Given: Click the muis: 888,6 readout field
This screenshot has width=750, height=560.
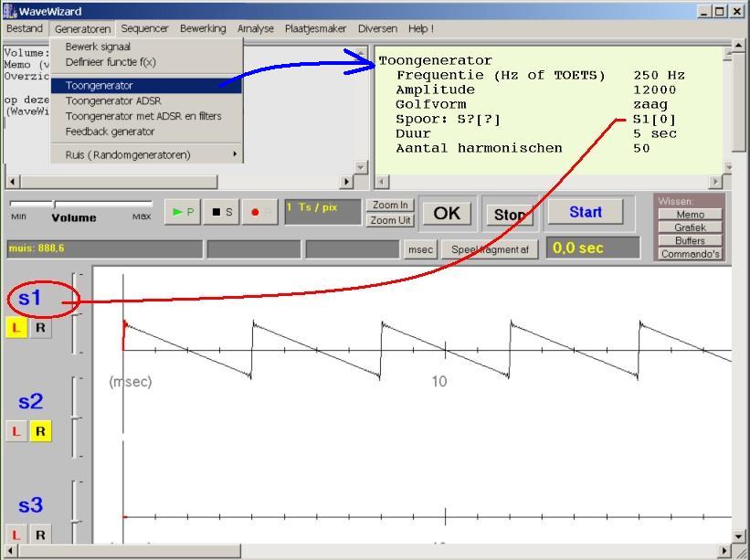Looking at the screenshot, I should click(105, 249).
